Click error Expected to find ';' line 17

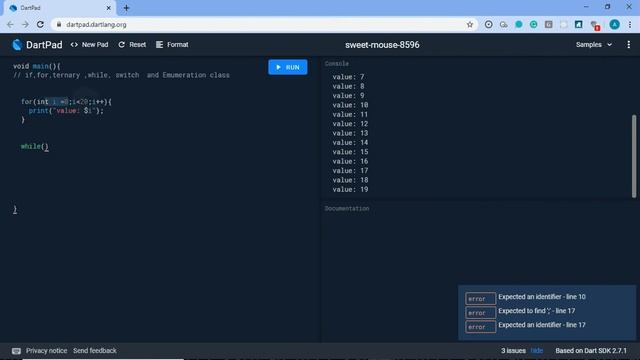(520, 311)
